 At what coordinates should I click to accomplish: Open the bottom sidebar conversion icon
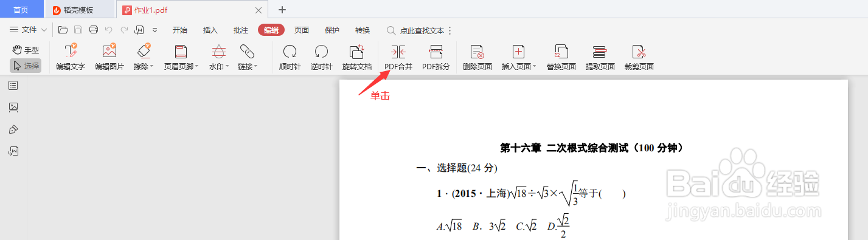point(13,151)
